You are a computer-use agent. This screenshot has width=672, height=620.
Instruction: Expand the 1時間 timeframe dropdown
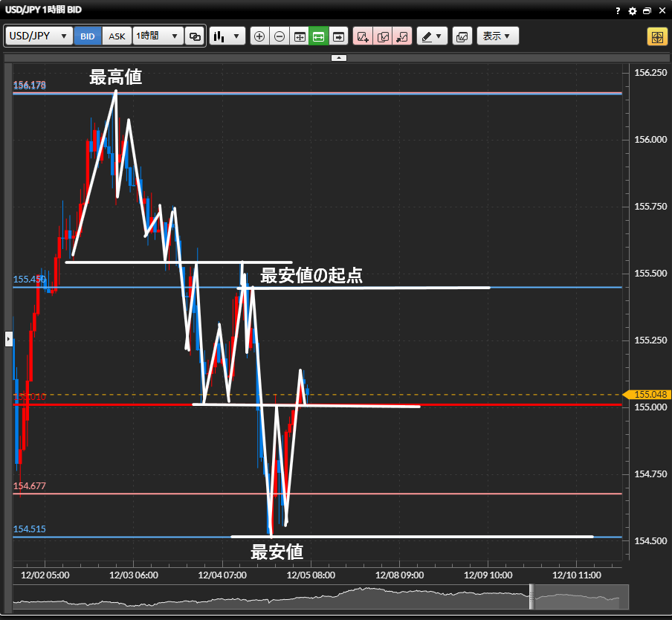(x=158, y=36)
